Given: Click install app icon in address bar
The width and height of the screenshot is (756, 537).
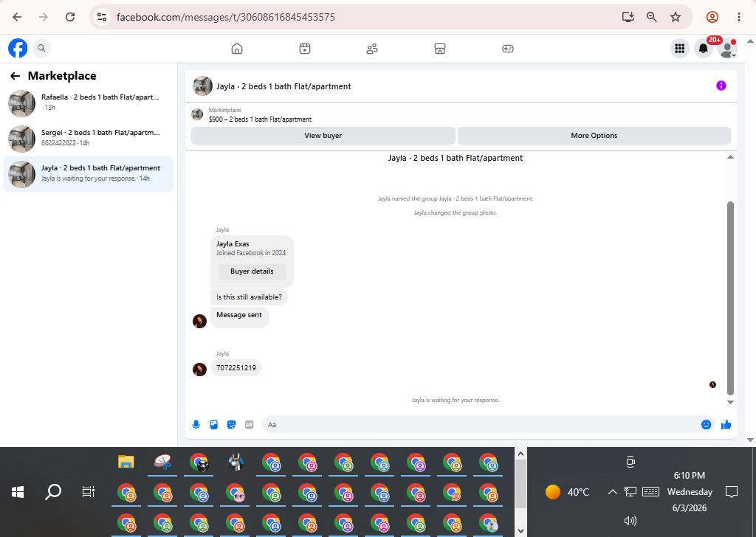Looking at the screenshot, I should coord(628,17).
